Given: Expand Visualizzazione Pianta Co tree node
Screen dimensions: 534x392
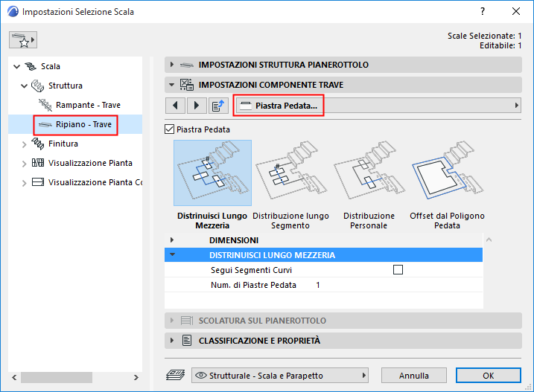Looking at the screenshot, I should point(24,183).
